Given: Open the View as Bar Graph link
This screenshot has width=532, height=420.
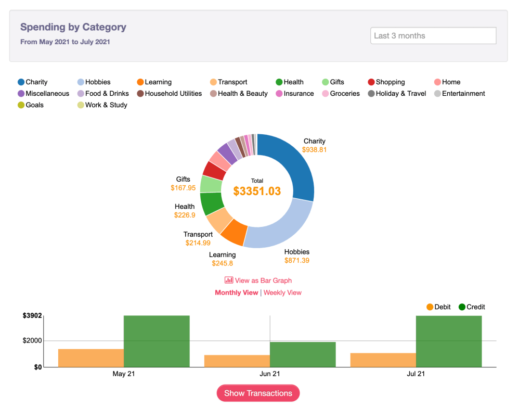Looking at the screenshot, I should pos(263,281).
